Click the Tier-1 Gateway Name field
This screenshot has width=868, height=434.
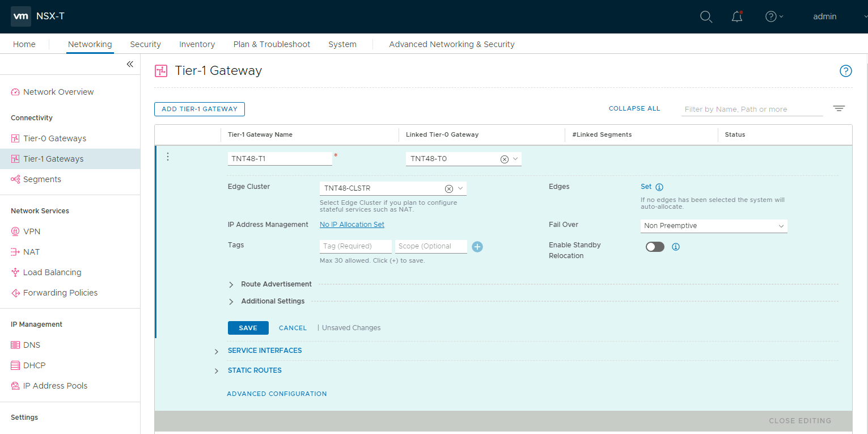tap(280, 159)
